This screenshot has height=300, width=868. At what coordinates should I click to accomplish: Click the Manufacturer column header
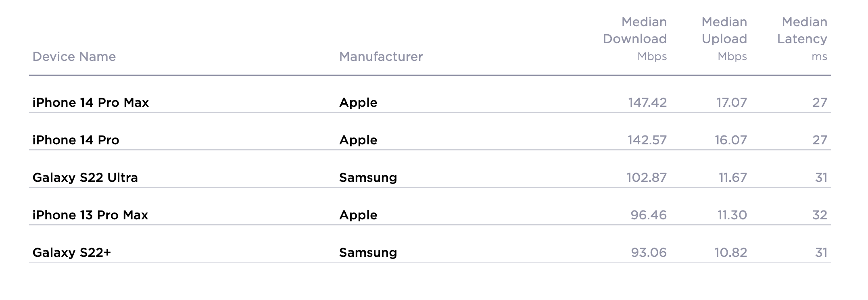pos(381,56)
